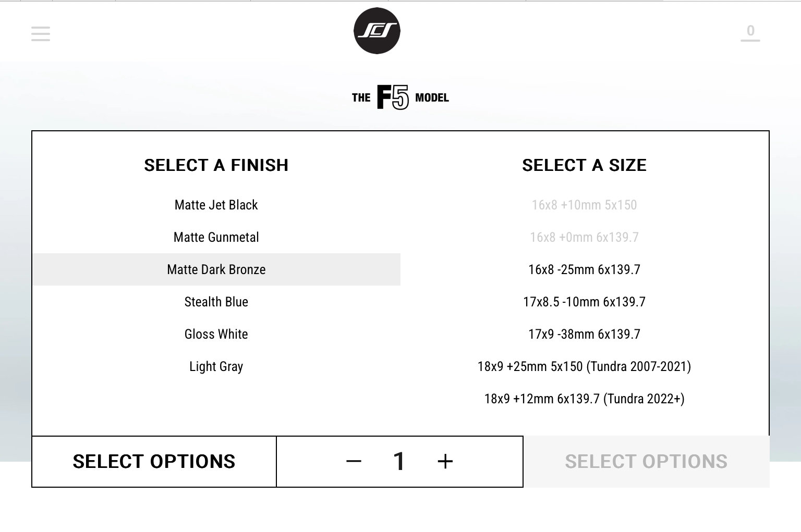Choose the Matte Dark Bronze finish
This screenshot has height=532, width=801.
point(216,269)
